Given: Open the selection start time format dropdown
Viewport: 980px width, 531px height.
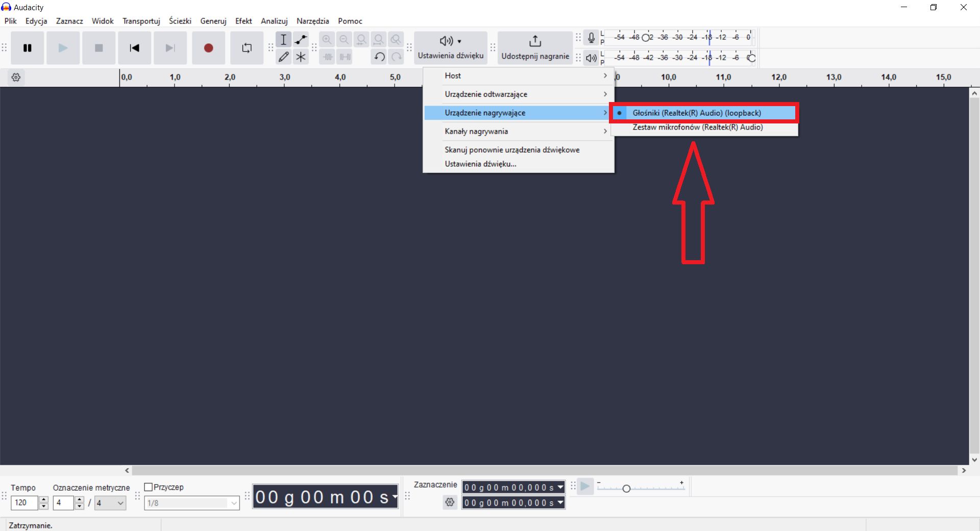Looking at the screenshot, I should 560,487.
